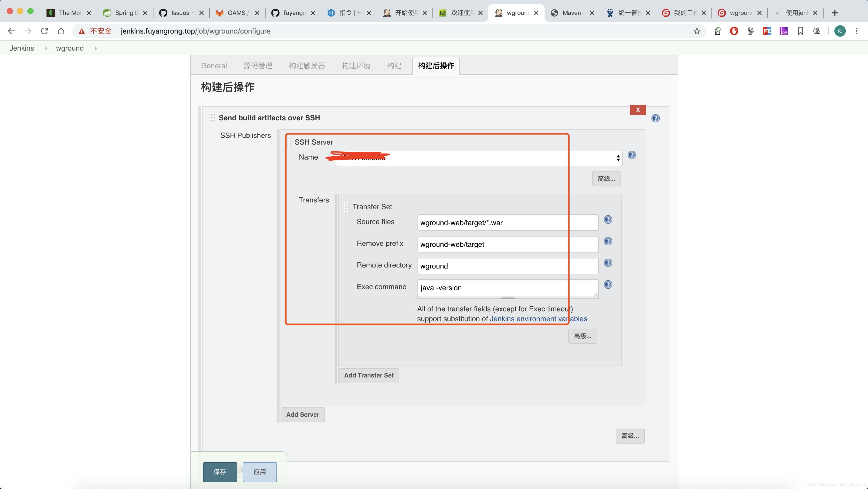
Task: Click the 应用 apply button
Action: point(259,472)
